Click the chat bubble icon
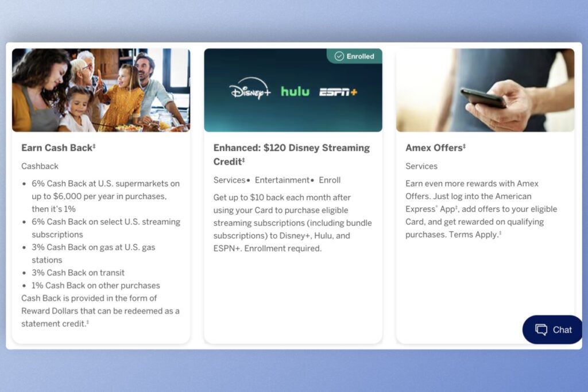The height and width of the screenshot is (392, 588). (x=541, y=329)
